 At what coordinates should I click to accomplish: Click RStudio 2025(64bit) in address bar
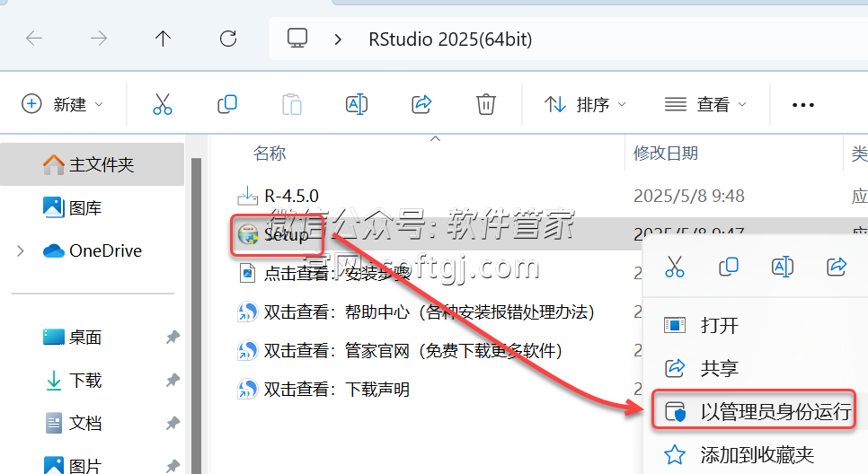450,39
